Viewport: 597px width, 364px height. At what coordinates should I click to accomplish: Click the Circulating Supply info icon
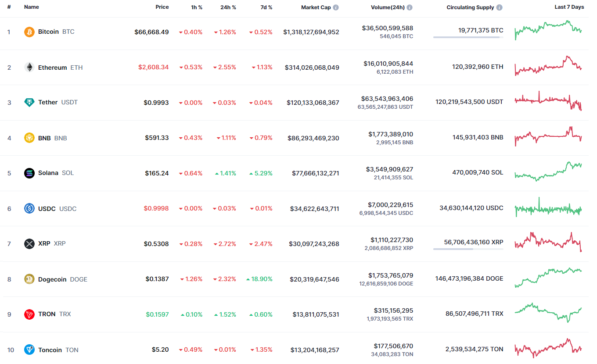500,7
